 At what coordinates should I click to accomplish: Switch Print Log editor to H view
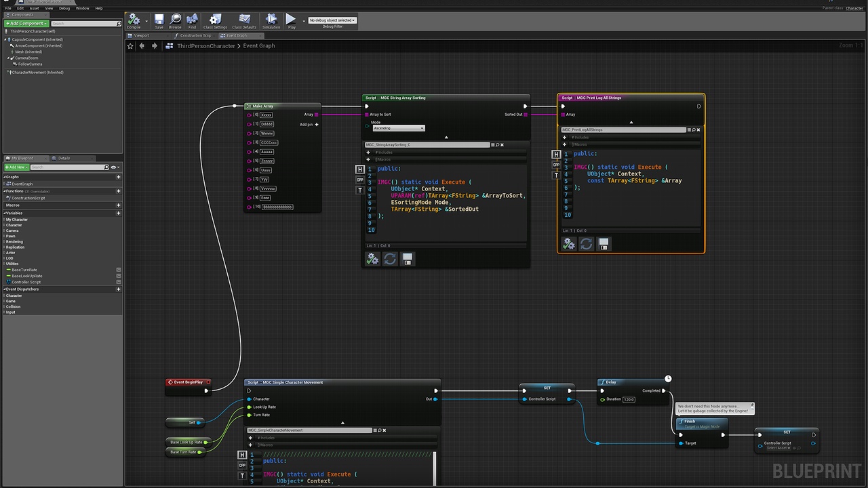557,155
